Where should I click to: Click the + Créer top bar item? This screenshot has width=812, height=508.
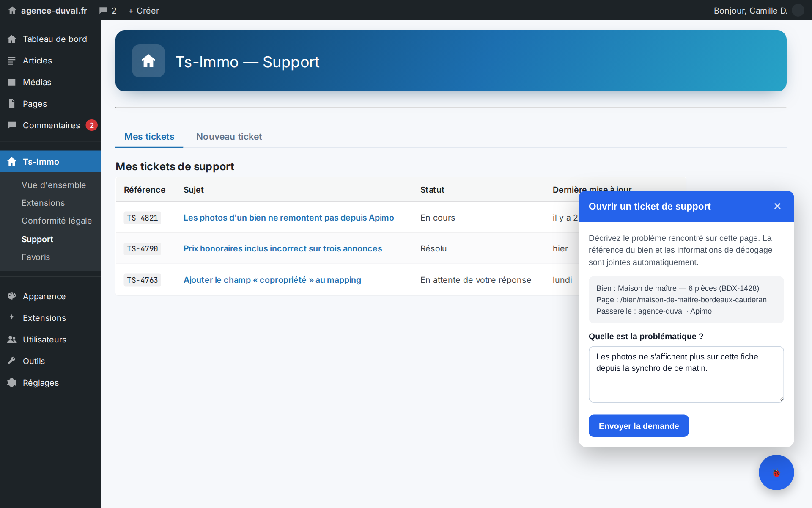[x=144, y=11]
